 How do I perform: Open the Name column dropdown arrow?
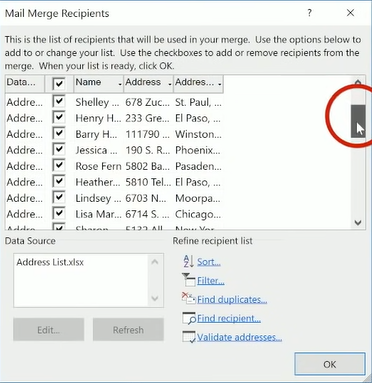click(x=120, y=84)
